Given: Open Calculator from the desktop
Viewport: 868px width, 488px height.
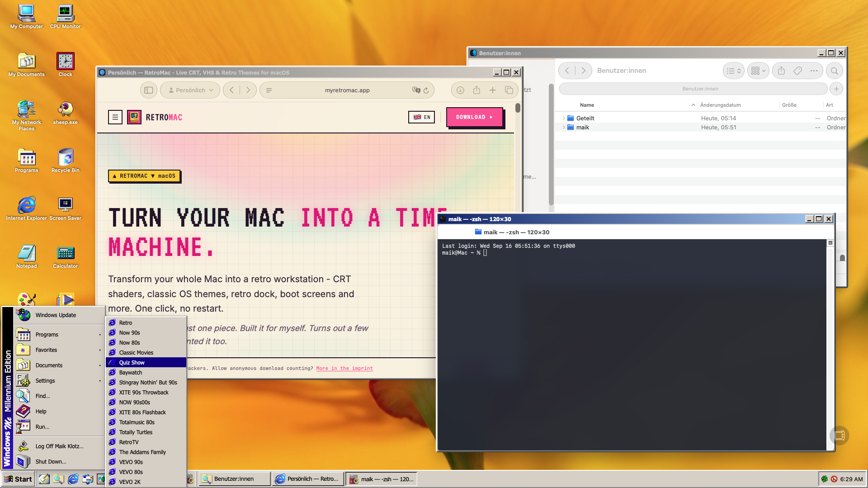Looking at the screenshot, I should (x=66, y=256).
